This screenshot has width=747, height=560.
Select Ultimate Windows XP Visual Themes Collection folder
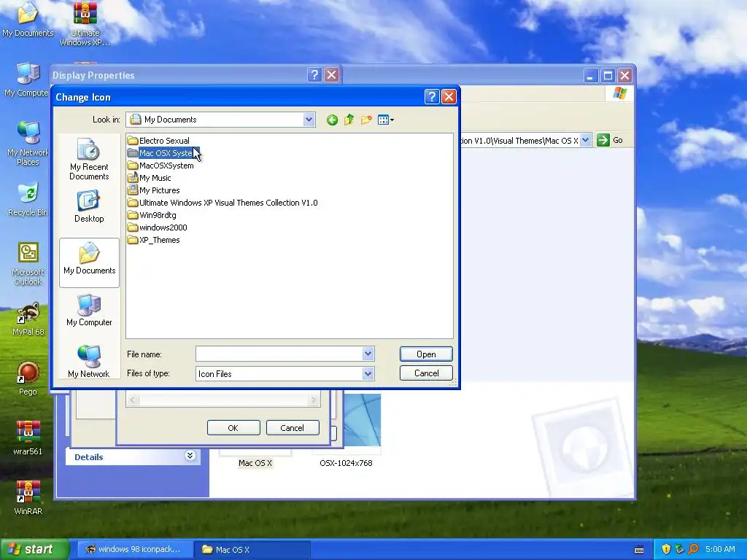[222, 203]
